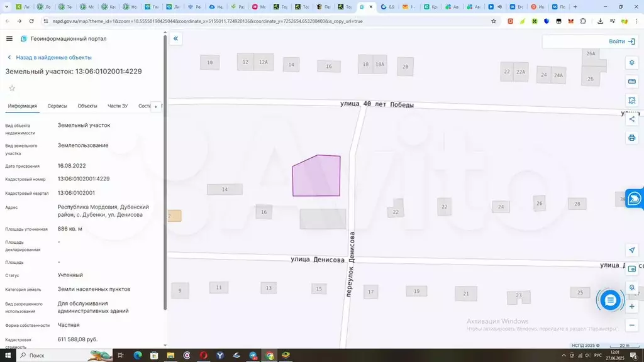Image resolution: width=644 pixels, height=362 pixels.
Task: Click building 18A on the map
Action: coord(380,65)
